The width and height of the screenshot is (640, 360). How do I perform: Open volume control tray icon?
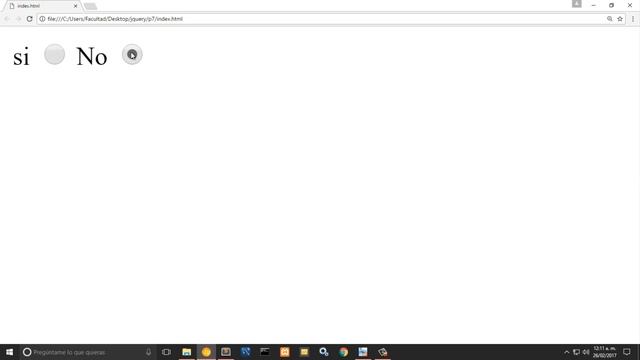(x=586, y=352)
